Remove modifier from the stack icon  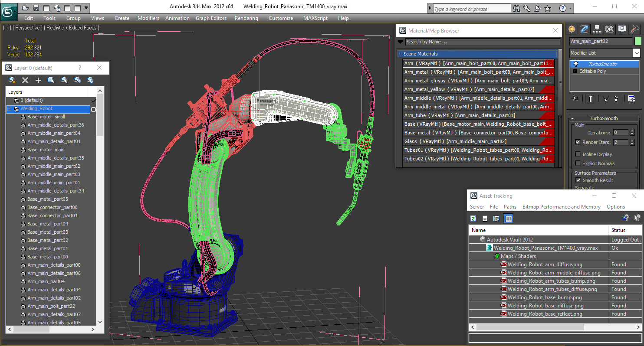616,99
